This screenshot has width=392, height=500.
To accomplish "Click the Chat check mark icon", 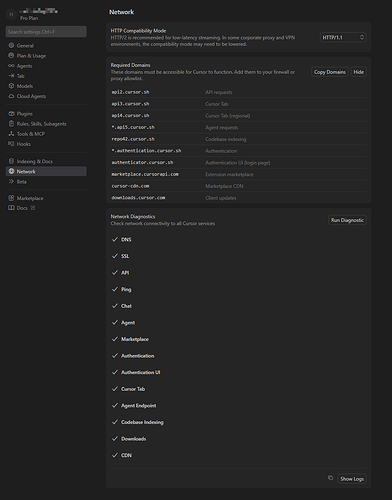I will 115,306.
